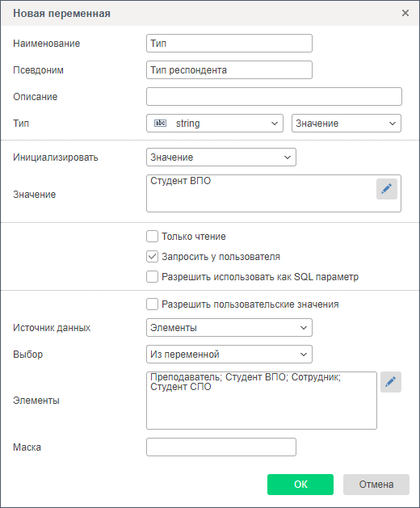Click the abc string type icon
The height and width of the screenshot is (508, 420).
[x=160, y=123]
